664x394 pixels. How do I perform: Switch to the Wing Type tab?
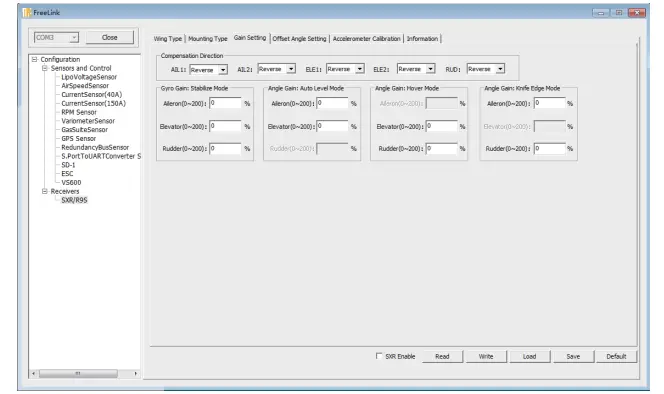pos(168,39)
